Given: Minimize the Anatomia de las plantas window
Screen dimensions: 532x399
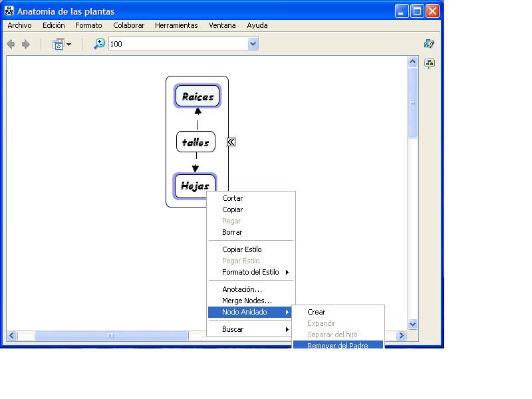Looking at the screenshot, I should pos(402,11).
